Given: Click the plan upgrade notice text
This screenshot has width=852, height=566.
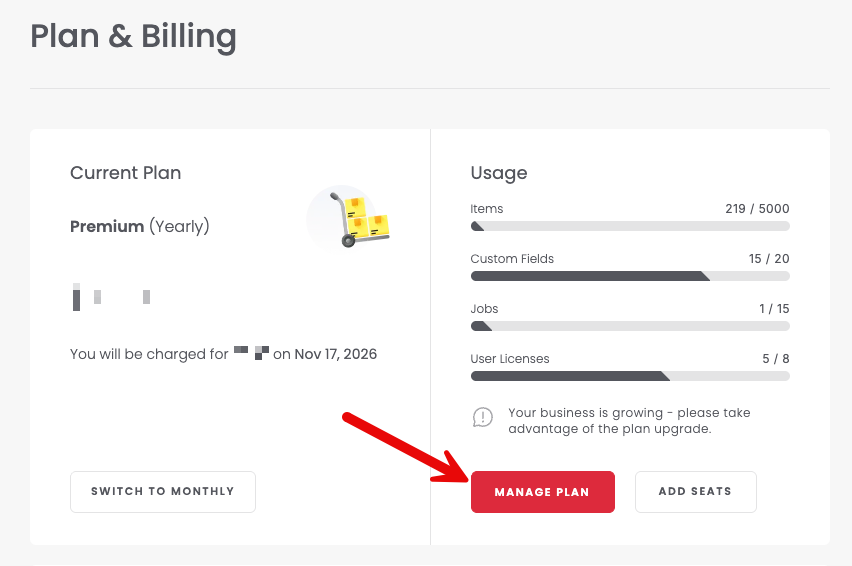Looking at the screenshot, I should point(629,420).
